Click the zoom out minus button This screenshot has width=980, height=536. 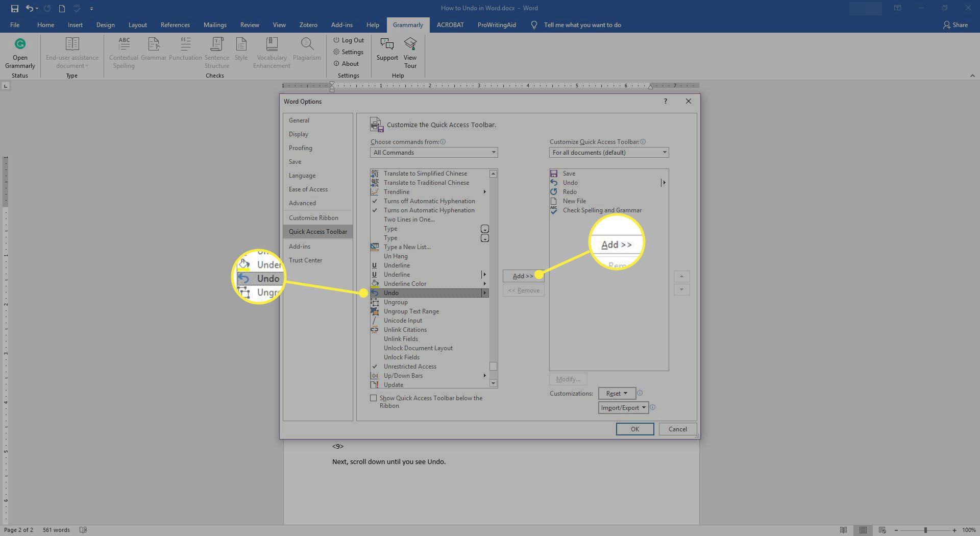[x=896, y=530]
